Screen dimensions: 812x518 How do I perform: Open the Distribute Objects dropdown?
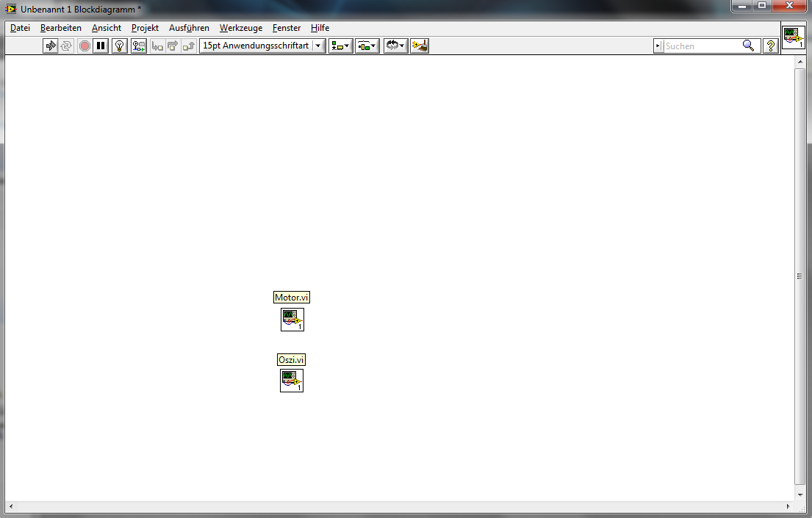[x=367, y=46]
